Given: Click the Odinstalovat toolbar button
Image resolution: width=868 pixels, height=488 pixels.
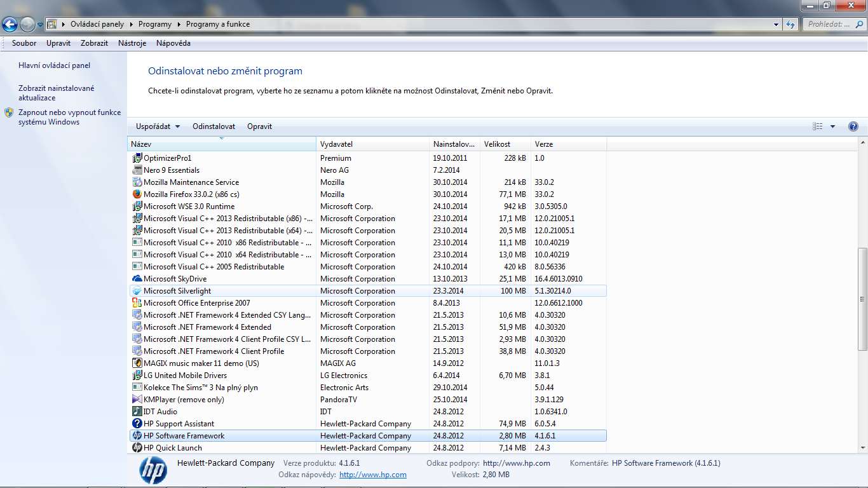Looking at the screenshot, I should click(x=214, y=126).
